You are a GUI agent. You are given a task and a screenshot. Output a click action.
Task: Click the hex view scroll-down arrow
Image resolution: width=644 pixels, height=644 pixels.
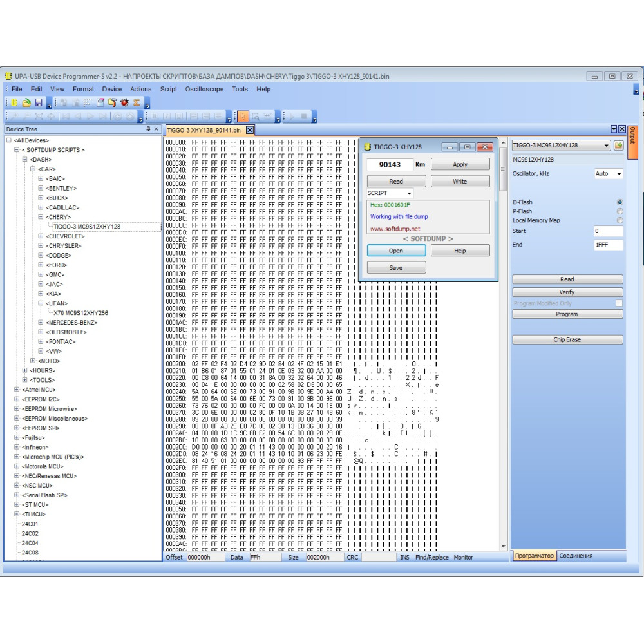[x=504, y=546]
